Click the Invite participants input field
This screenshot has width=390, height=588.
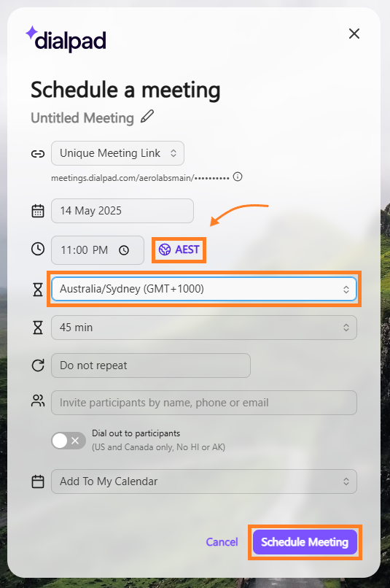pyautogui.click(x=204, y=403)
